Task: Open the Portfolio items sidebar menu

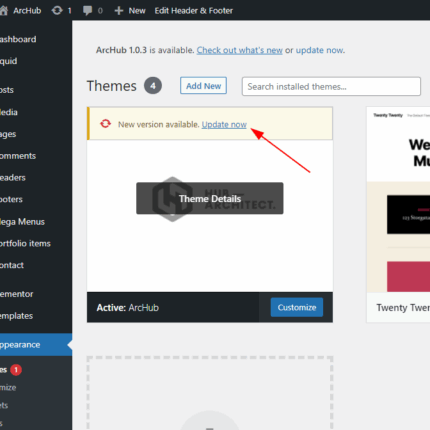Action: [x=25, y=243]
